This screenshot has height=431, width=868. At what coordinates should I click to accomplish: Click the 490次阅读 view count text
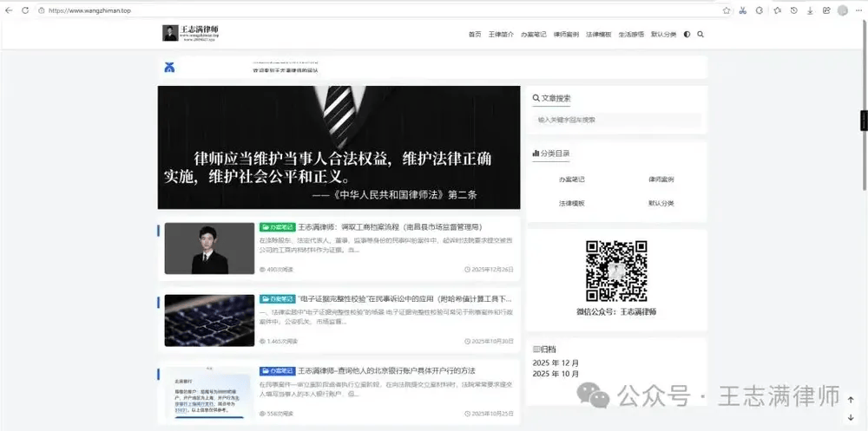(280, 270)
